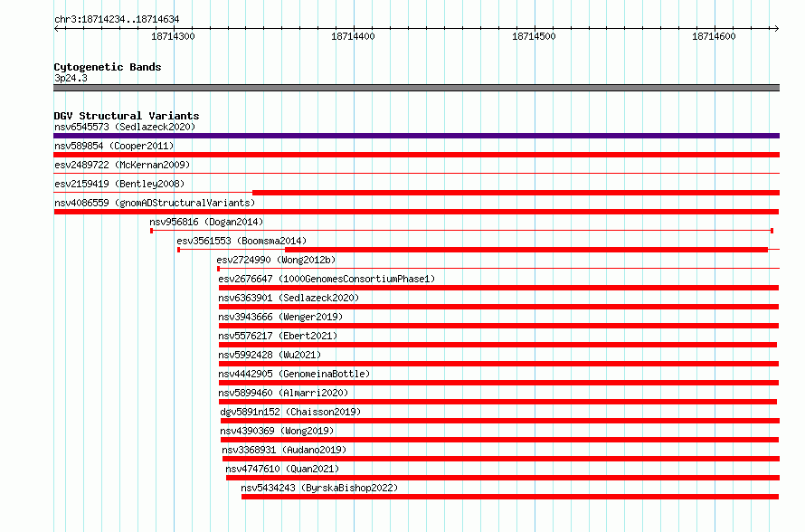
Task: Open the DGV Structural Variants track title
Action: [x=127, y=116]
